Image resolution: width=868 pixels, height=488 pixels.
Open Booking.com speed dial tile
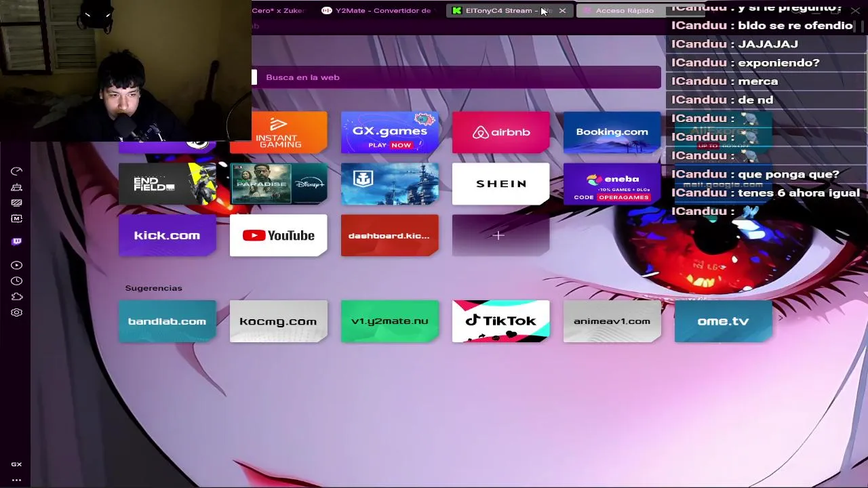[x=612, y=132]
